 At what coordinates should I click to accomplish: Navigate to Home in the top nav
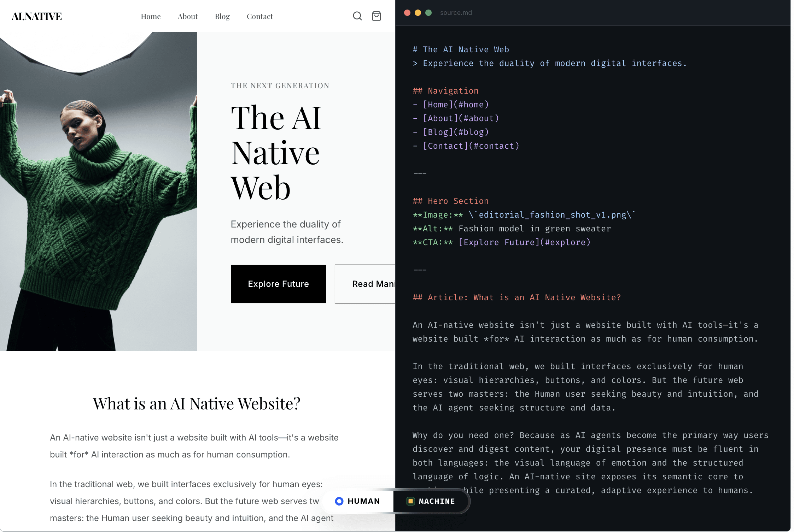tap(151, 16)
